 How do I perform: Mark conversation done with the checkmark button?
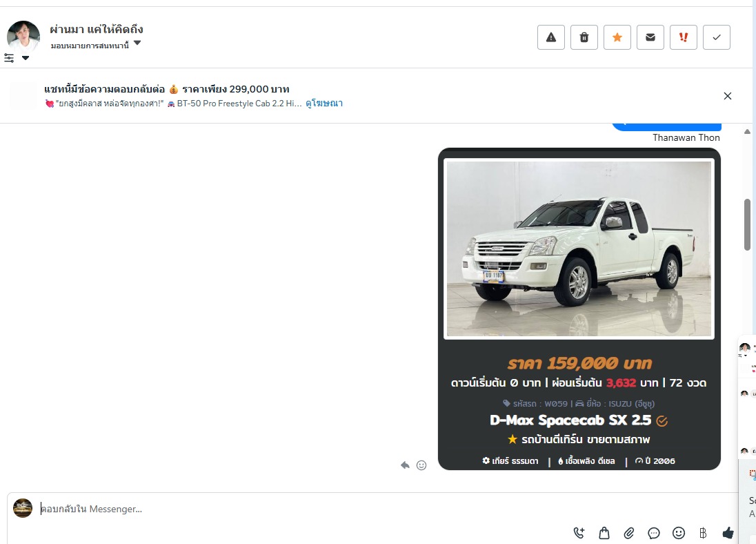[717, 37]
